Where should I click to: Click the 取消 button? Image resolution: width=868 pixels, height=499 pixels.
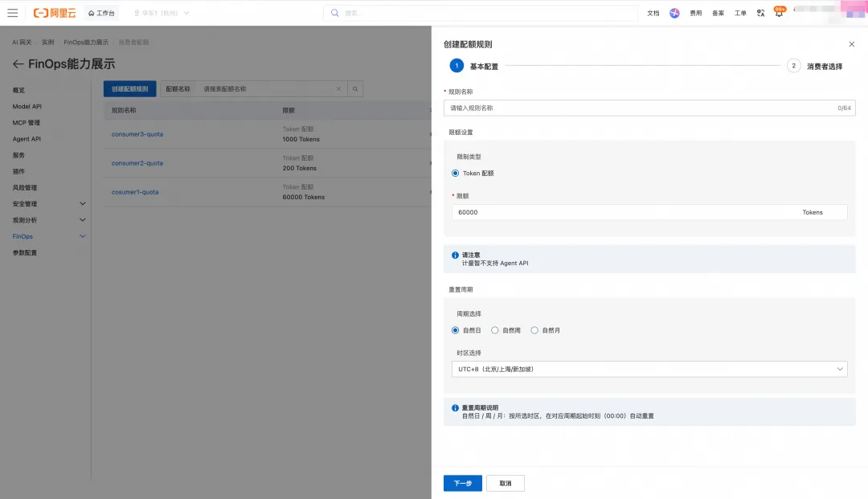point(506,483)
